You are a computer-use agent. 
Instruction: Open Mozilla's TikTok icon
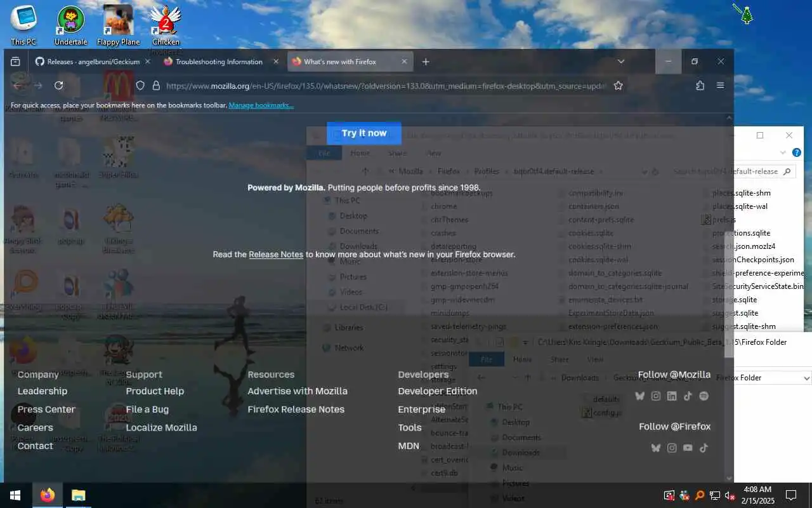(688, 396)
